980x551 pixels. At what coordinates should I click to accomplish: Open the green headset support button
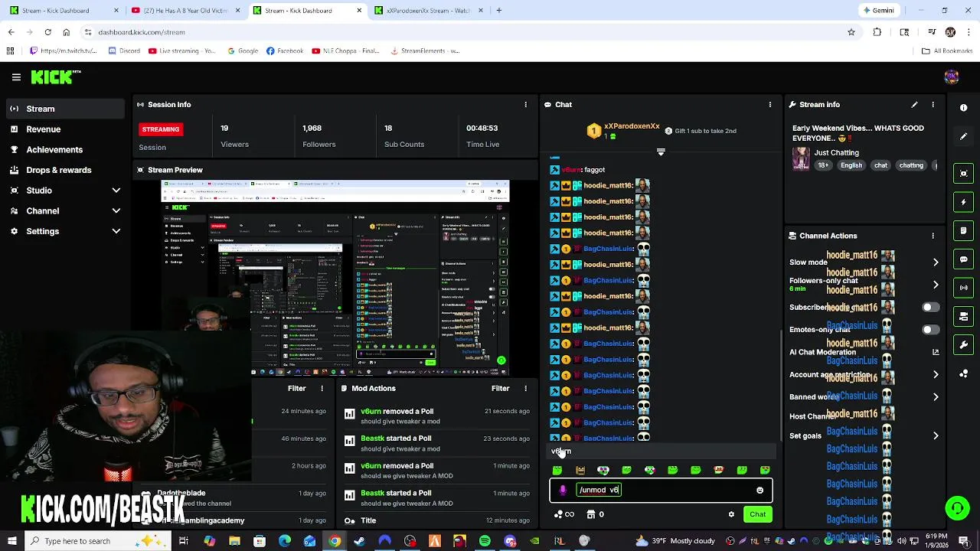pyautogui.click(x=957, y=508)
